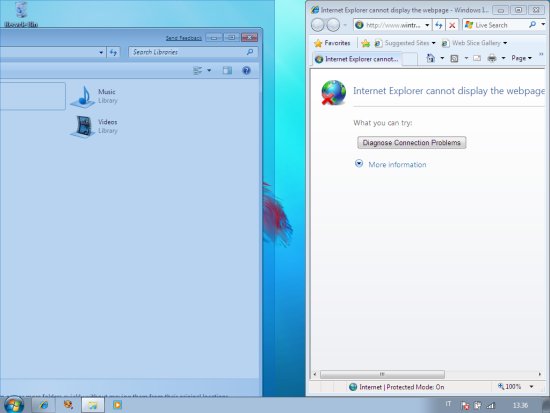Click the Print icon in IE command bar
Screen dimensions: 550x413
pos(492,58)
